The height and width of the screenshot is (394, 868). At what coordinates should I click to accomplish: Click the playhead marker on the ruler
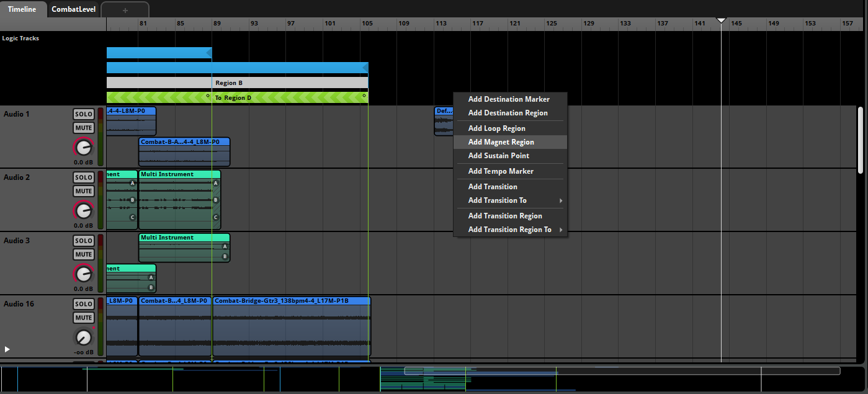721,21
